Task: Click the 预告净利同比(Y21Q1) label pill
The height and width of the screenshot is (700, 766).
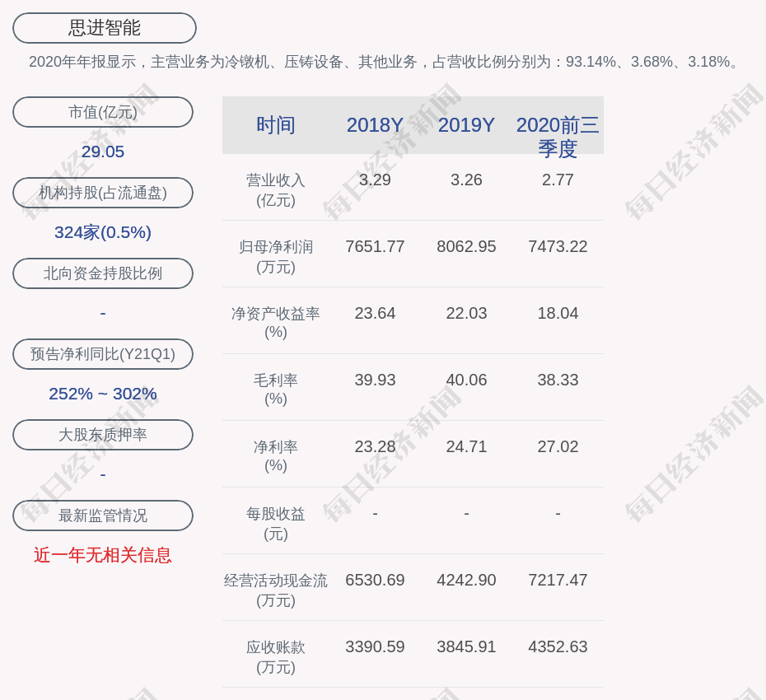Action: (103, 353)
